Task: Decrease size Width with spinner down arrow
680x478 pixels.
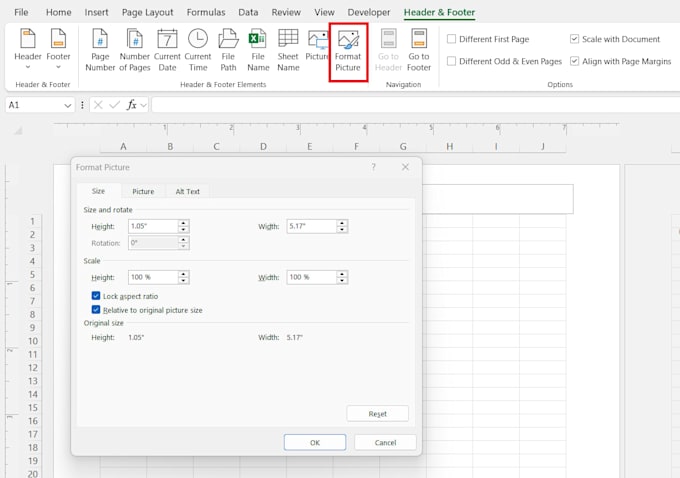Action: (x=342, y=229)
